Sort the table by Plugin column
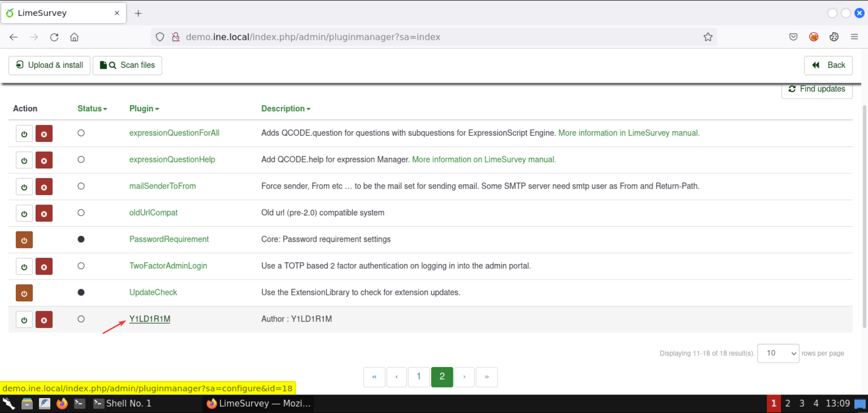 tap(144, 109)
